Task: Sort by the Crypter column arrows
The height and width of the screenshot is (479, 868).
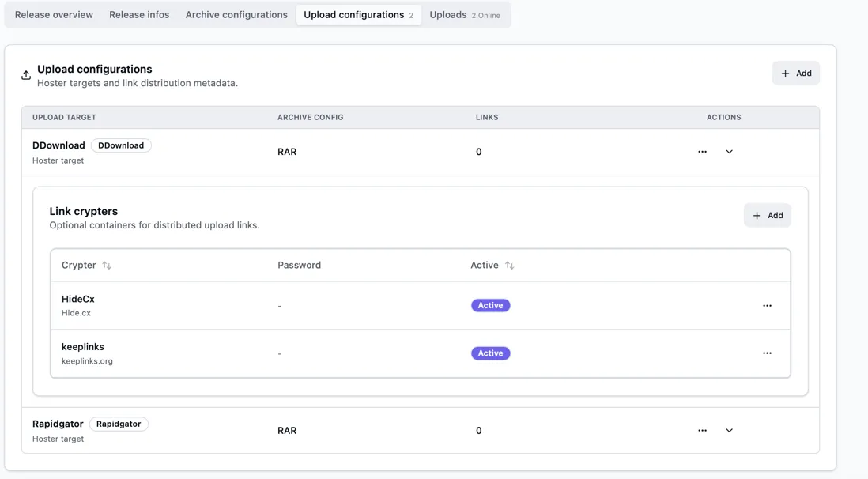Action: (x=107, y=266)
